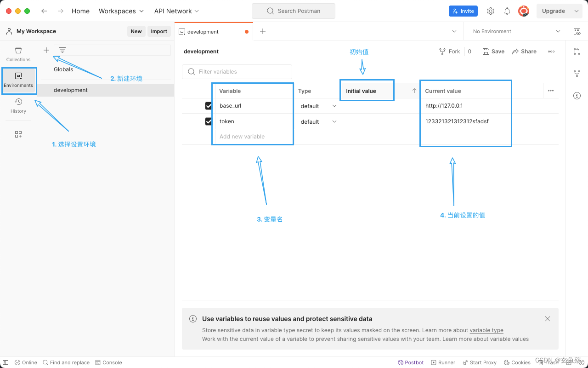Viewport: 588px width, 368px height.
Task: Click the New button
Action: click(x=136, y=31)
